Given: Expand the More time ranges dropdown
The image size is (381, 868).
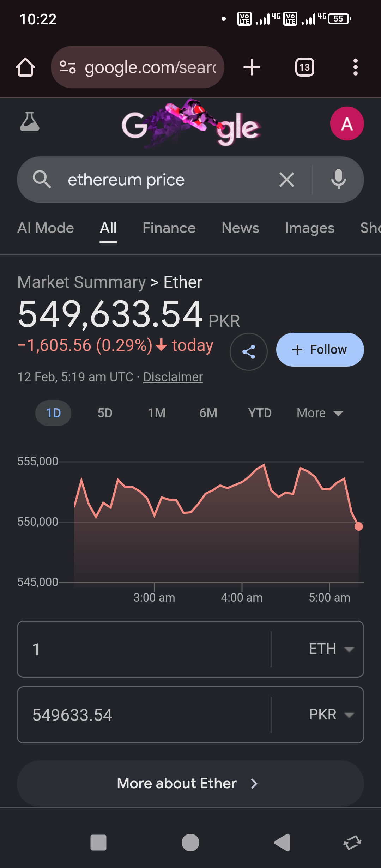Looking at the screenshot, I should click(320, 413).
